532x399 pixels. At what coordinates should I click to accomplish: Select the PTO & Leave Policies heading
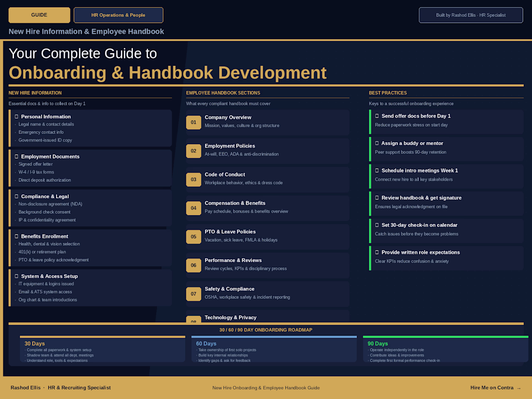230,232
